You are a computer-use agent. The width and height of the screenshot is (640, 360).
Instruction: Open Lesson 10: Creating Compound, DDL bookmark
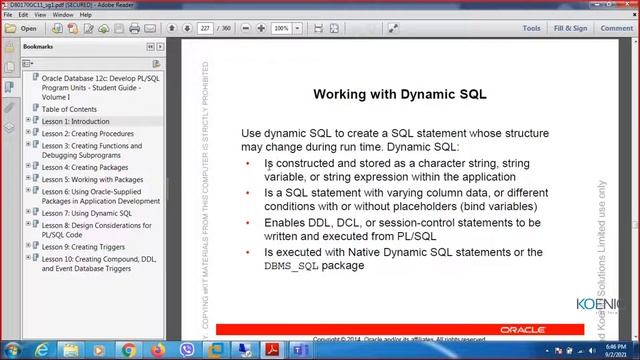pyautogui.click(x=99, y=264)
